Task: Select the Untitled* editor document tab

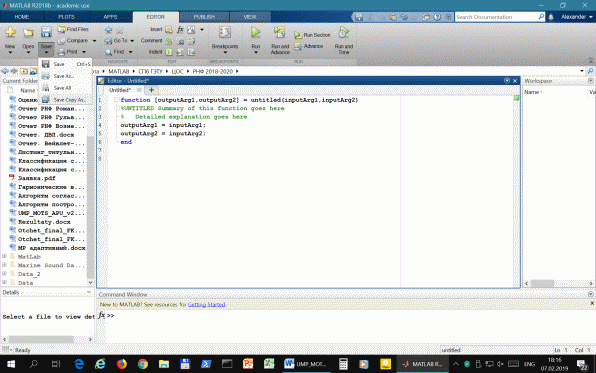Action: pyautogui.click(x=120, y=90)
